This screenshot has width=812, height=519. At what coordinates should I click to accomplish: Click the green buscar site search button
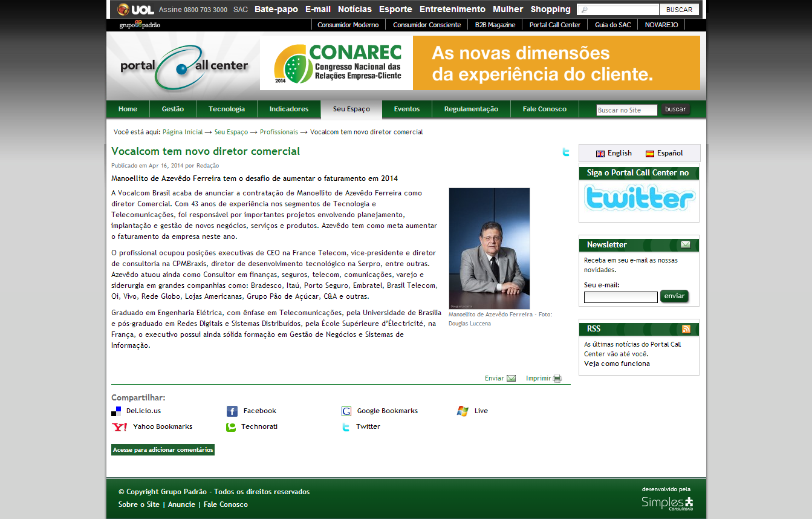pyautogui.click(x=675, y=109)
